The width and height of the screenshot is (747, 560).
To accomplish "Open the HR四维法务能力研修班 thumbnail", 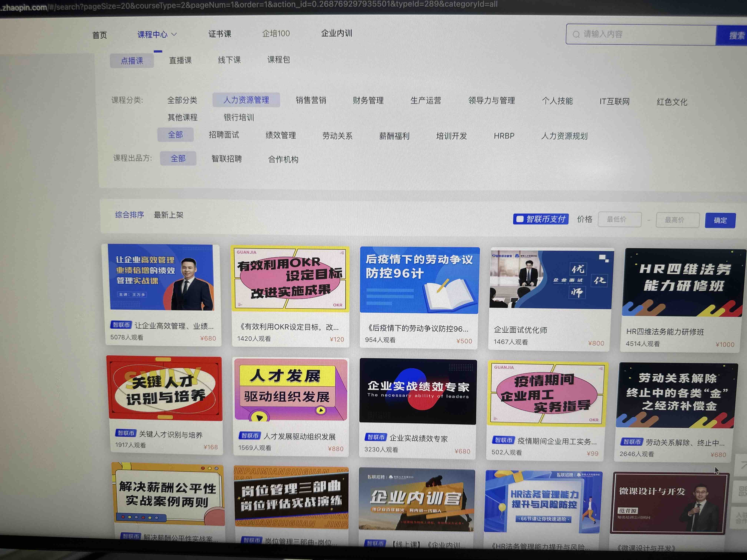I will coord(683,283).
